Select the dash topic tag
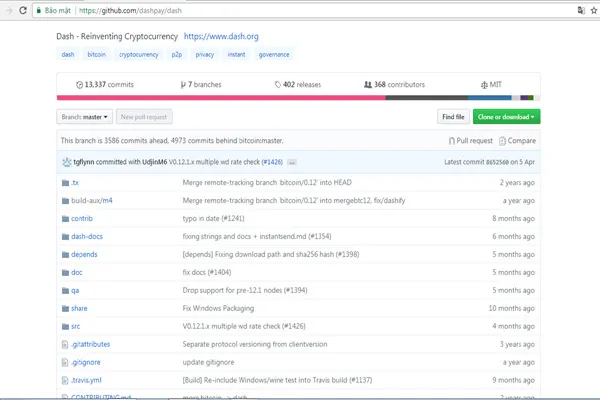600x400 pixels. 68,54
